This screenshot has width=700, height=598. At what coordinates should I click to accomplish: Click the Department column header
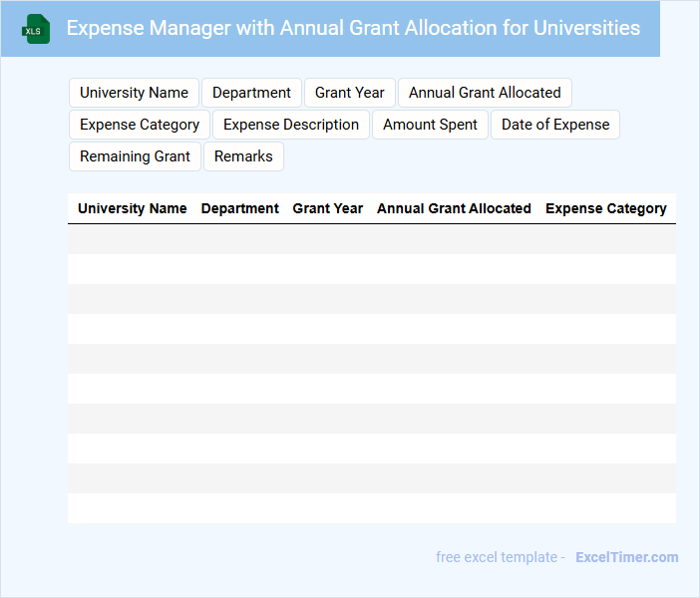[x=240, y=208]
